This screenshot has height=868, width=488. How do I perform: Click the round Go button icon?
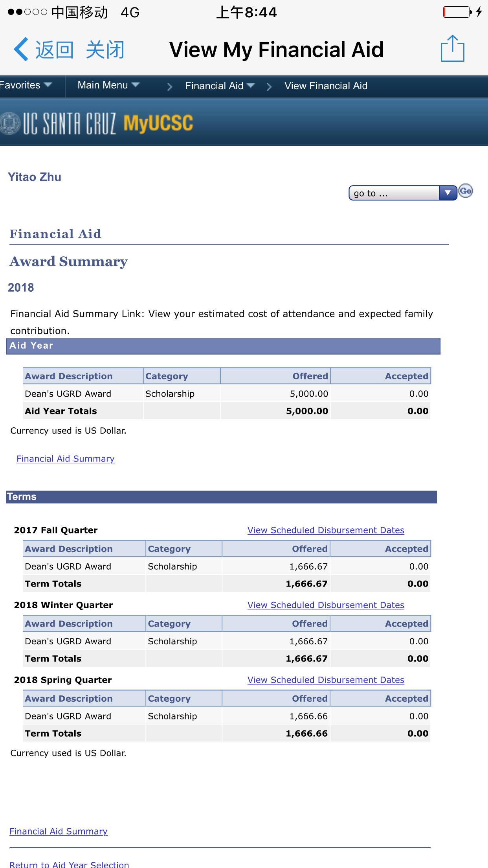pos(466,191)
